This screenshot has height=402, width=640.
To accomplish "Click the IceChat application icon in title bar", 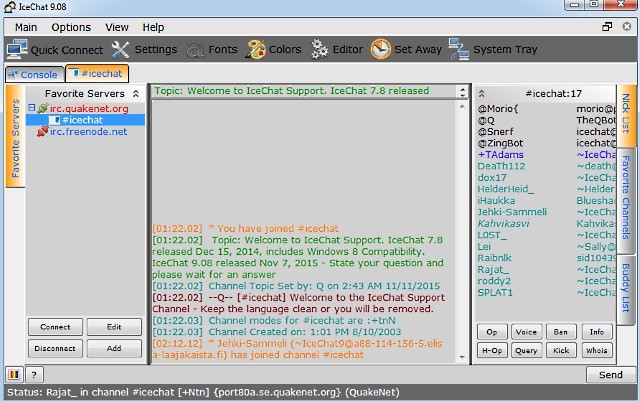I will [10, 7].
